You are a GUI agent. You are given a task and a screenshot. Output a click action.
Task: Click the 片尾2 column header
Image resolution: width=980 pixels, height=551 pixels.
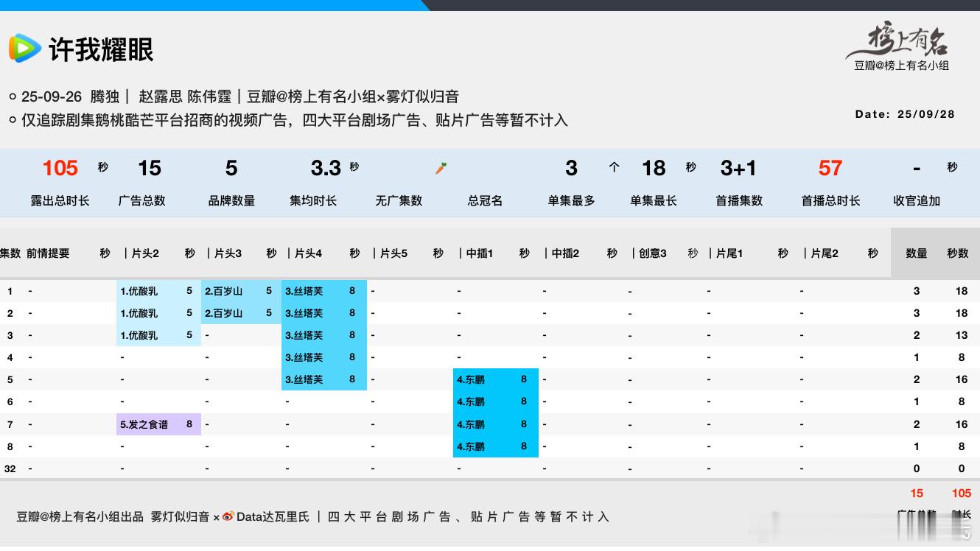pyautogui.click(x=825, y=253)
